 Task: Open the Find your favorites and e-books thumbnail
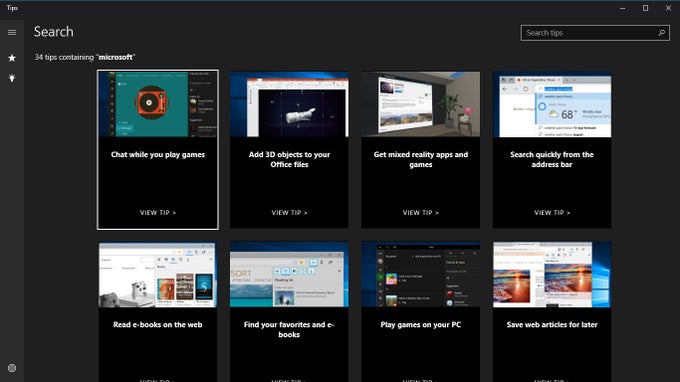pyautogui.click(x=289, y=274)
